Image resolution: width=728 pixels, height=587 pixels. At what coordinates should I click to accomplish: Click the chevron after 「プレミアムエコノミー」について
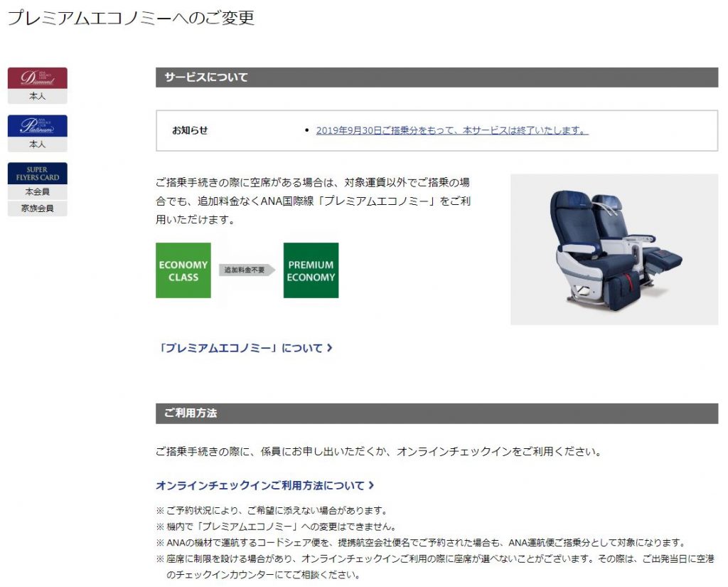(330, 348)
